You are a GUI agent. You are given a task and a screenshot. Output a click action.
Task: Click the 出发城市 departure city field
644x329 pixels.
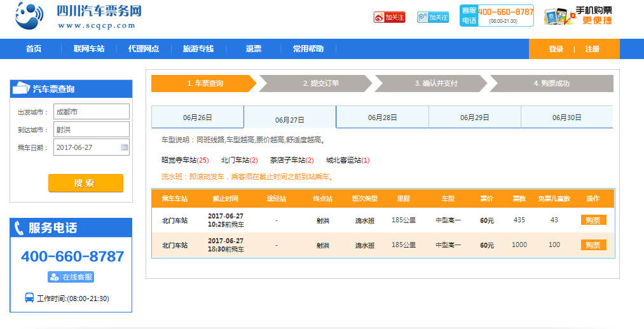pos(92,112)
